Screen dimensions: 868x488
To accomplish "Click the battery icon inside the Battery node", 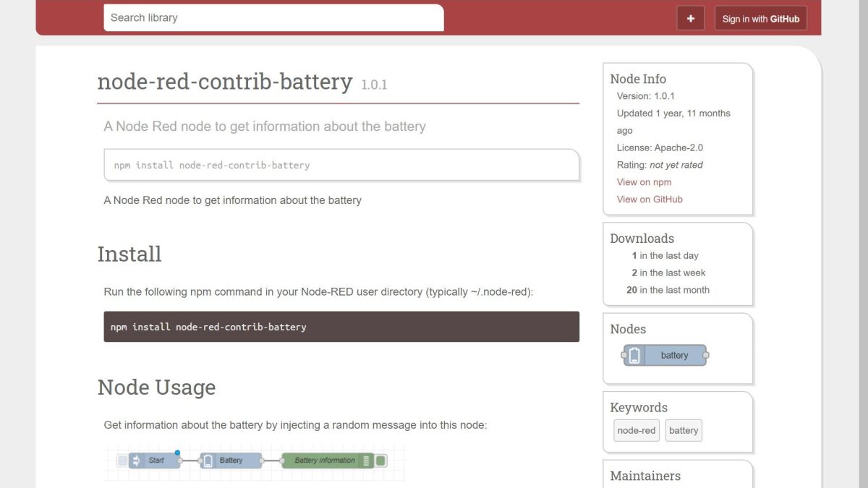I will tap(208, 460).
